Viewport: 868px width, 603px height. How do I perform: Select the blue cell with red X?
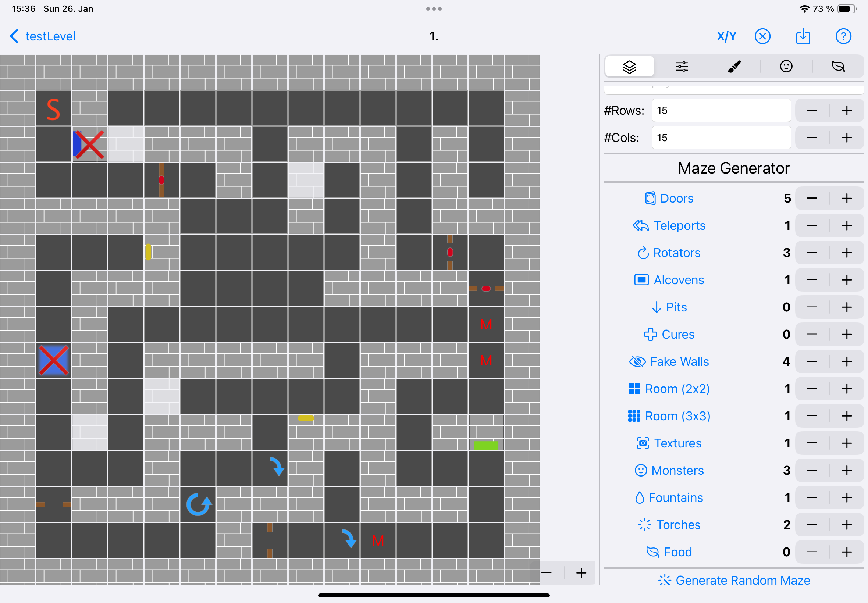[54, 361]
